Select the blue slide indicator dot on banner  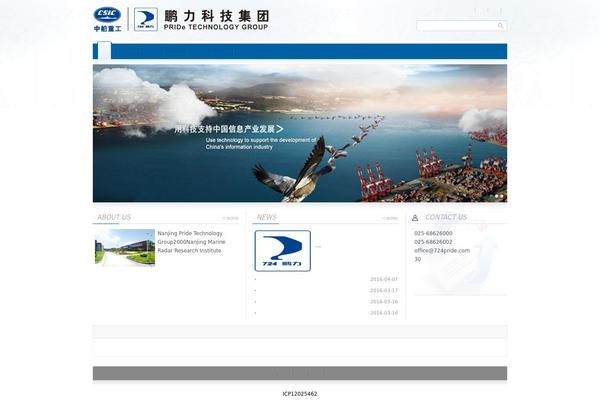(491, 196)
